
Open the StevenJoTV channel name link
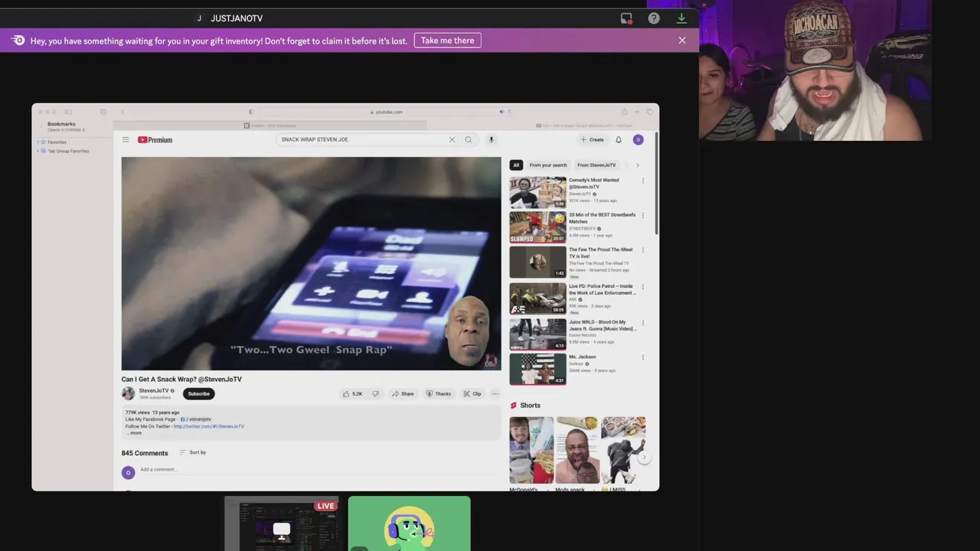tap(153, 391)
